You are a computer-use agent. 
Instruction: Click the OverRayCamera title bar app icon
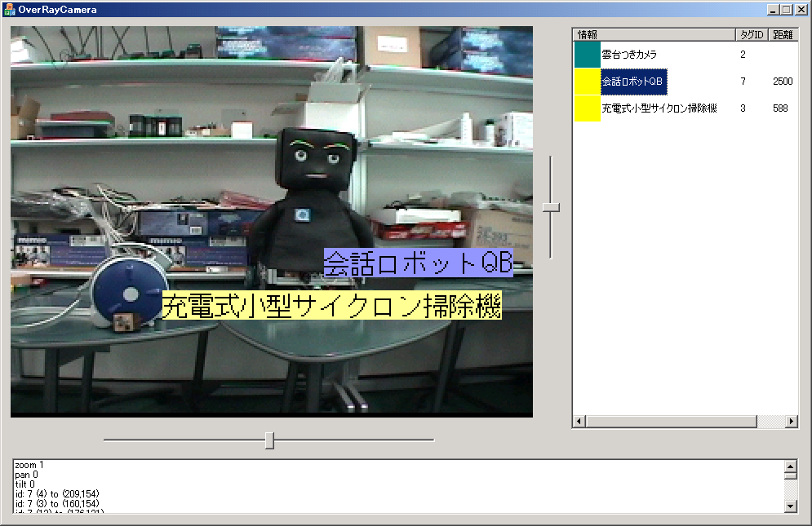(9, 9)
